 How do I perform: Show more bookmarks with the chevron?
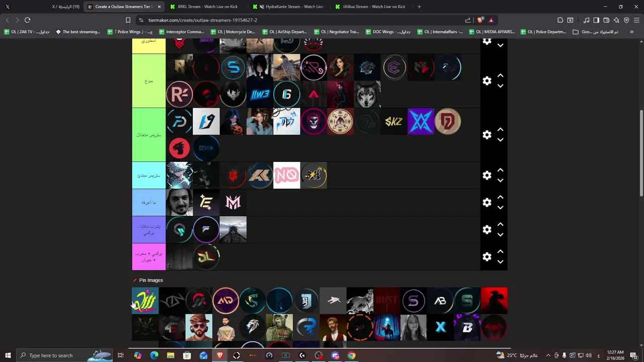pos(631,32)
